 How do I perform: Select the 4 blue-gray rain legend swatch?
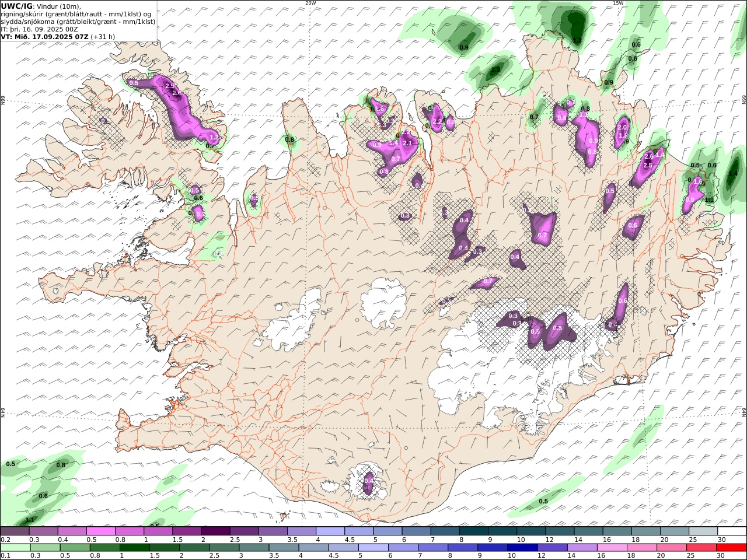point(313,547)
